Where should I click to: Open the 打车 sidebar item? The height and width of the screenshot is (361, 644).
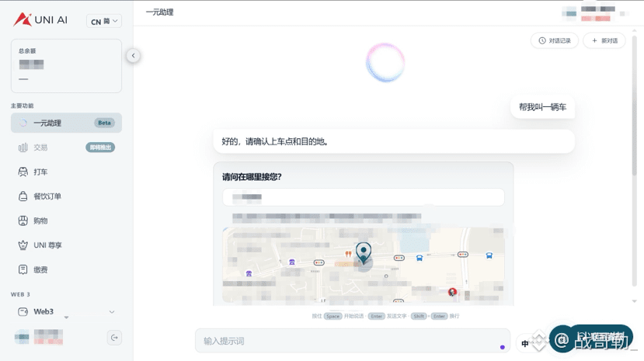pos(66,172)
